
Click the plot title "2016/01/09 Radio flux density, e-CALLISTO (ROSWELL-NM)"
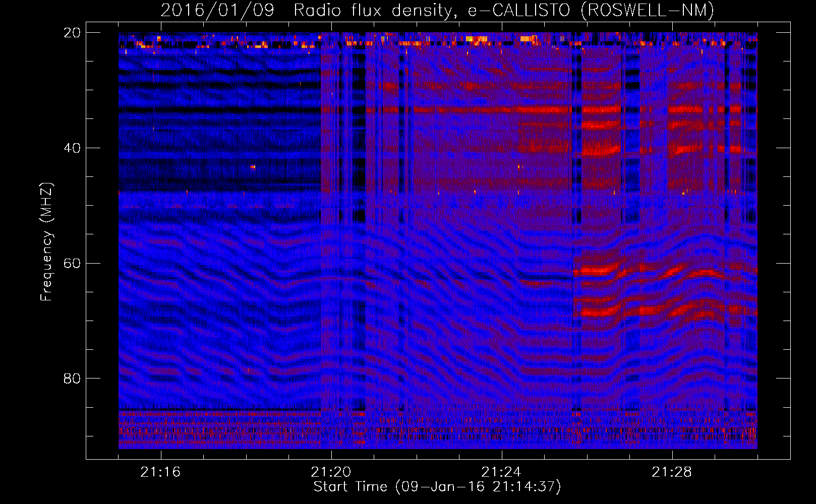pyautogui.click(x=437, y=10)
